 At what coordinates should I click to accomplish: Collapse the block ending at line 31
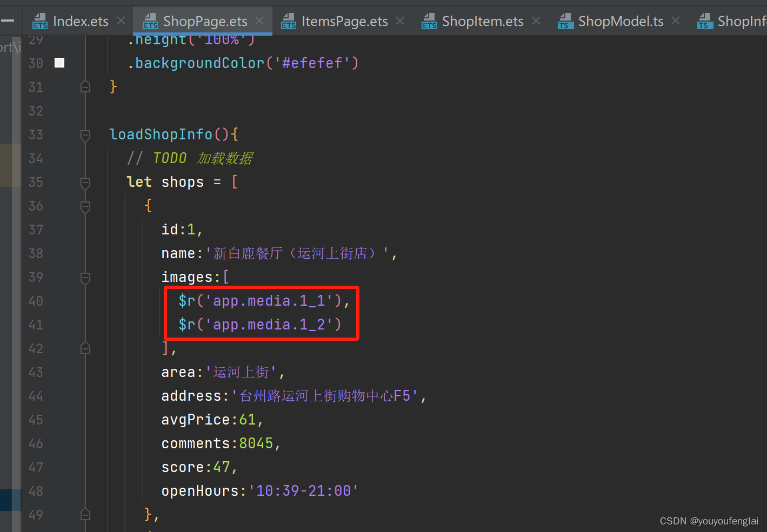tap(85, 86)
